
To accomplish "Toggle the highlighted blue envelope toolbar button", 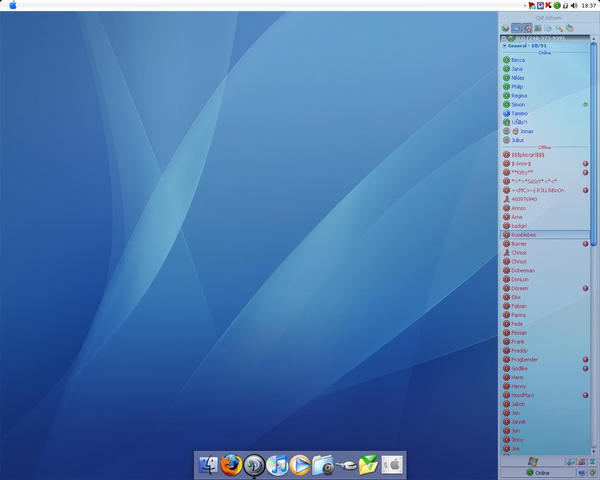I will 517,28.
